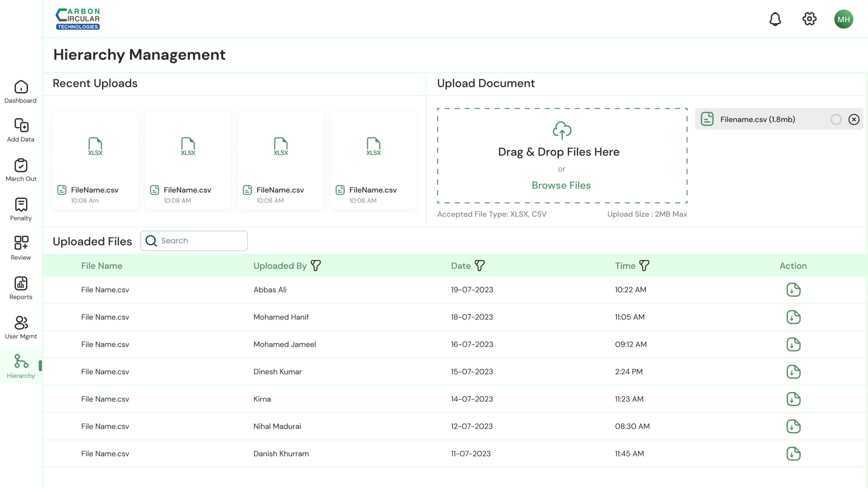This screenshot has height=488, width=868.
Task: Download the file uploaded by Abbas Ali
Action: (793, 290)
